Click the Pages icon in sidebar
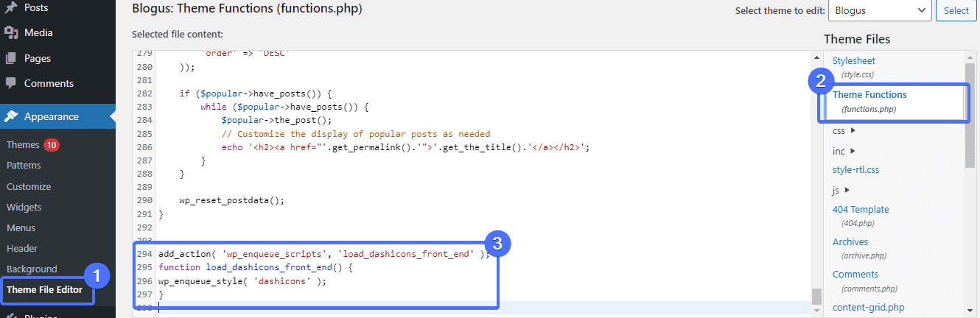Viewport: 980px width, 318px height. [x=11, y=58]
